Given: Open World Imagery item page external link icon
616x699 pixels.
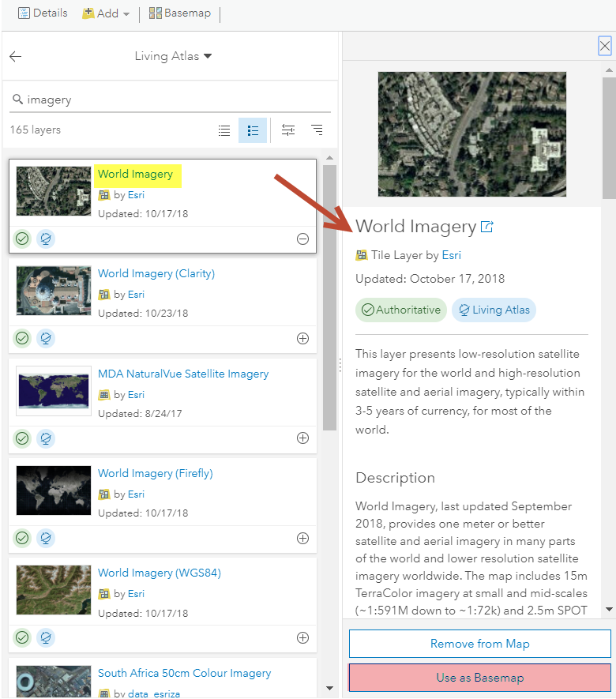Looking at the screenshot, I should 487,227.
